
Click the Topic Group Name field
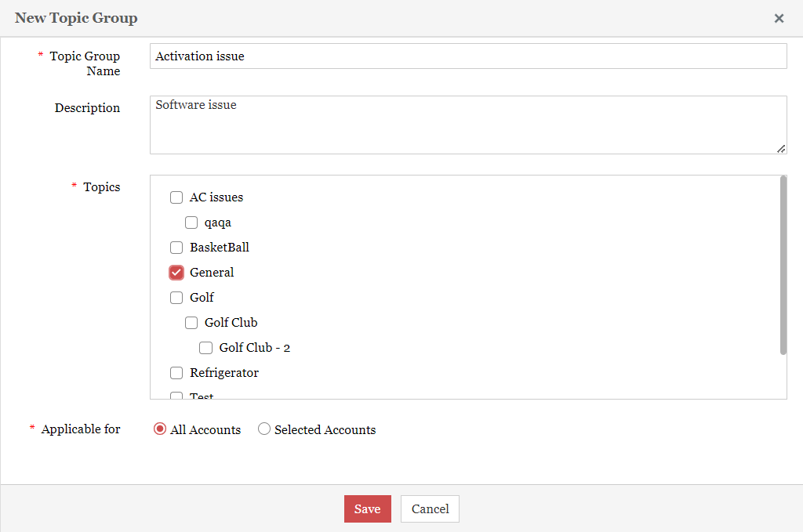click(467, 56)
